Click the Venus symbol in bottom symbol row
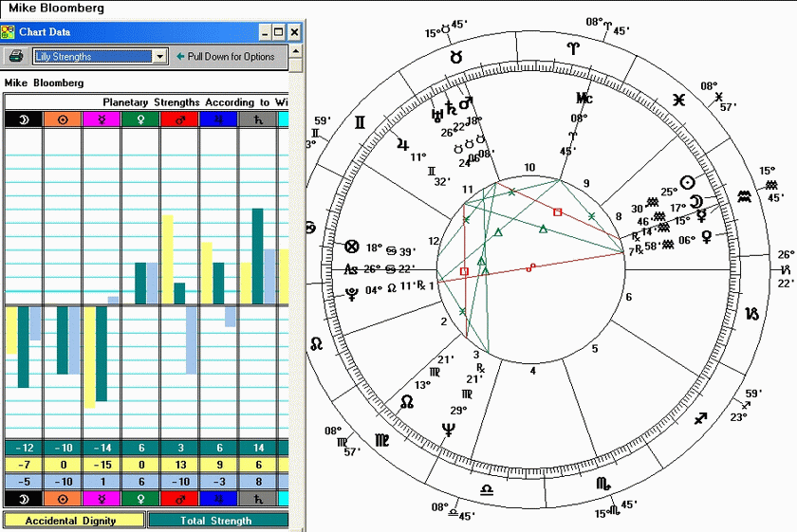 click(140, 498)
